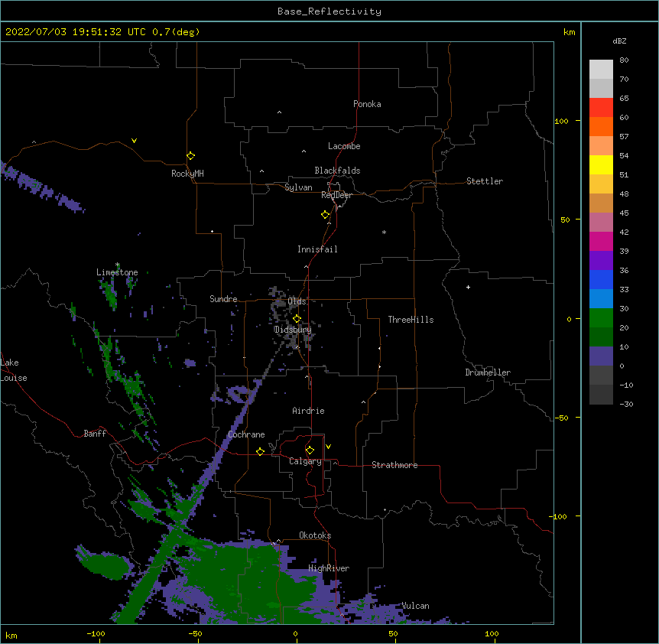The height and width of the screenshot is (644, 659).
Task: Click the Banff label
Action: [95, 434]
